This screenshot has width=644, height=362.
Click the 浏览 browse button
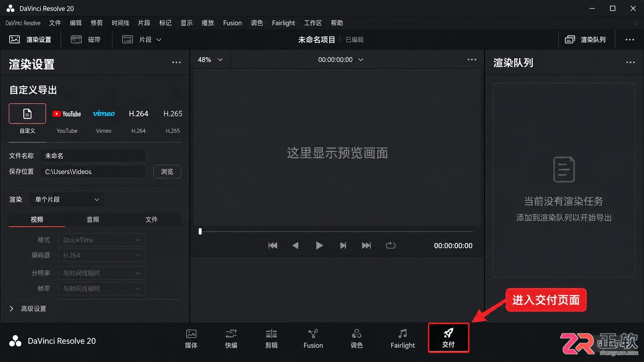pos(167,172)
